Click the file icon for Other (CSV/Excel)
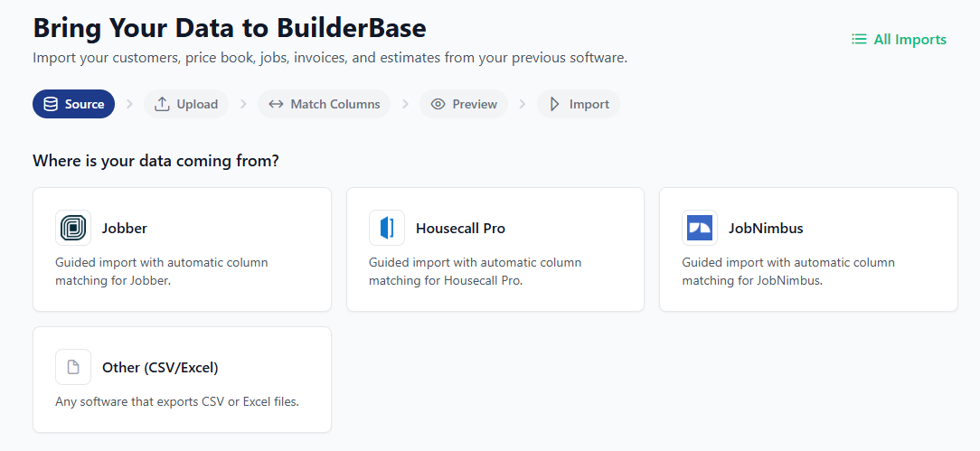The width and height of the screenshot is (980, 451). tap(73, 367)
